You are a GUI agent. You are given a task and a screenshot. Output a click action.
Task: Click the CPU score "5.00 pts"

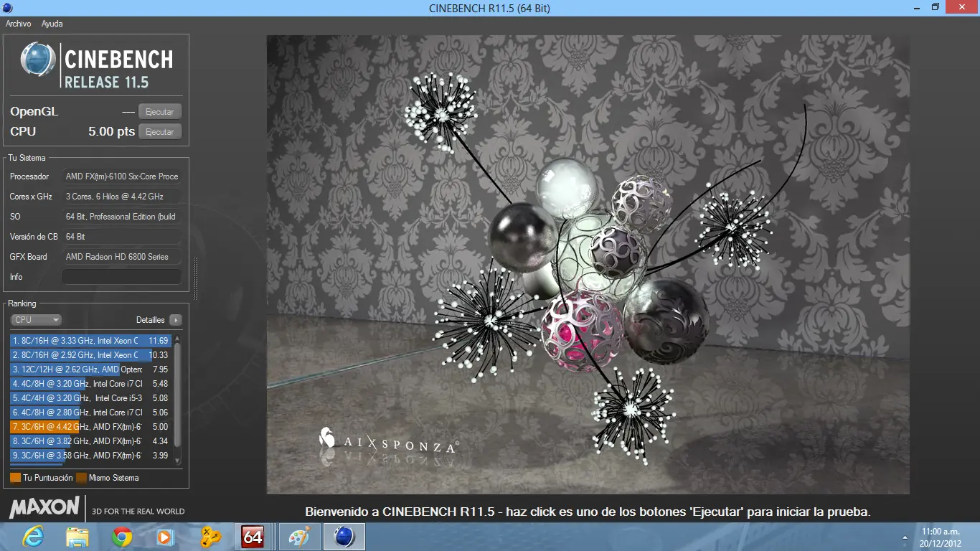[112, 132]
